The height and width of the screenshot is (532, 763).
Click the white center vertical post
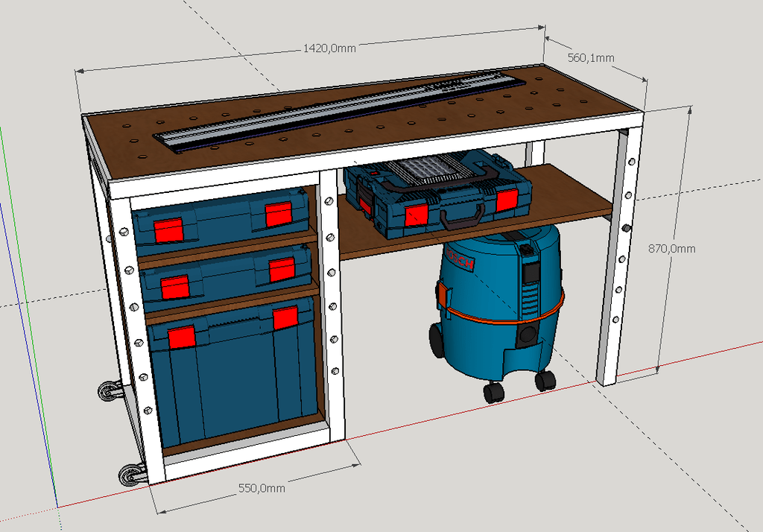click(x=332, y=305)
